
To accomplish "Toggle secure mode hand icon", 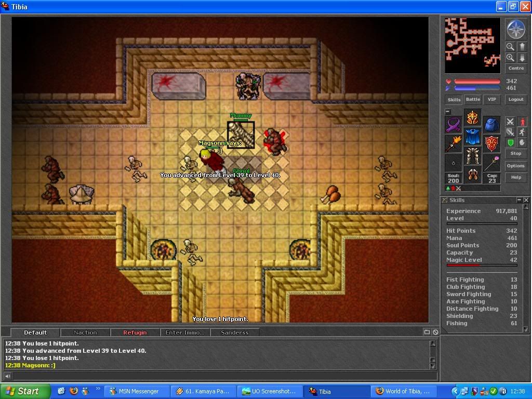I will [x=522, y=142].
